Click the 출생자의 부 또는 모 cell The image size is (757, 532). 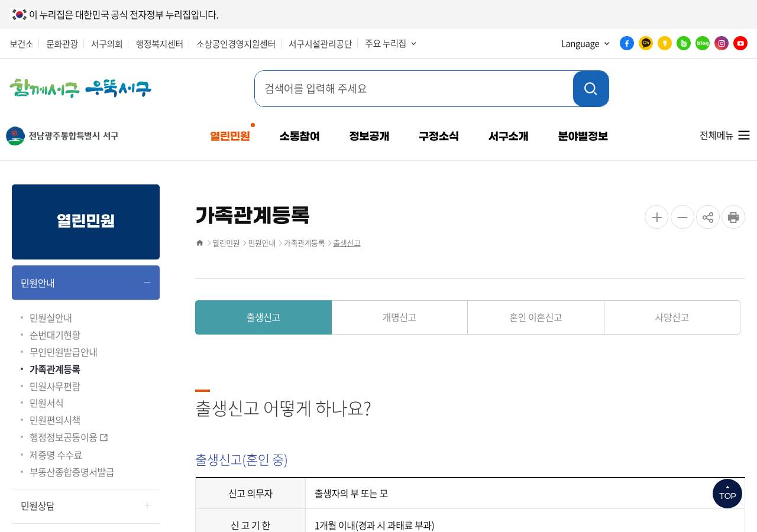(x=525, y=493)
